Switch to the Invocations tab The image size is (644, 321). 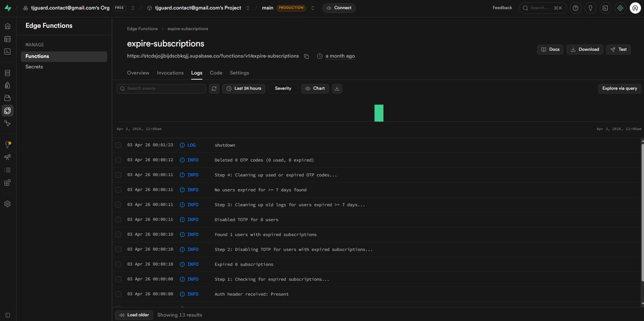tap(170, 73)
